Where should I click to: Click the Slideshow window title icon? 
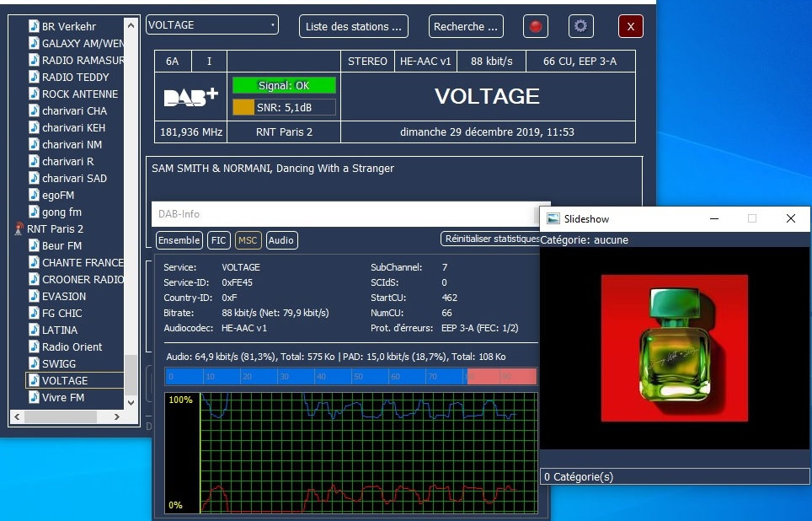click(553, 218)
